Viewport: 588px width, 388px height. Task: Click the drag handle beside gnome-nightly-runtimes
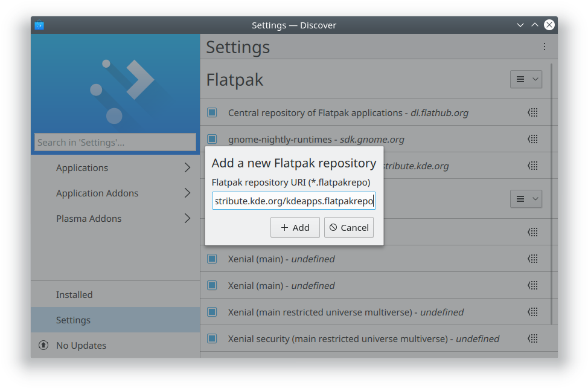pyautogui.click(x=533, y=138)
